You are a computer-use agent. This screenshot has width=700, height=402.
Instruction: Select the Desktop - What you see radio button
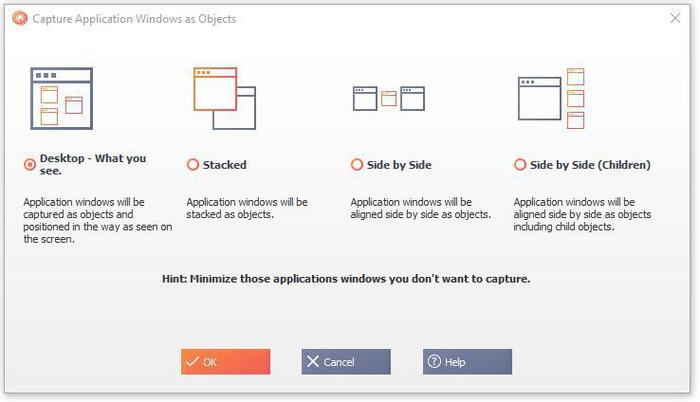(29, 164)
